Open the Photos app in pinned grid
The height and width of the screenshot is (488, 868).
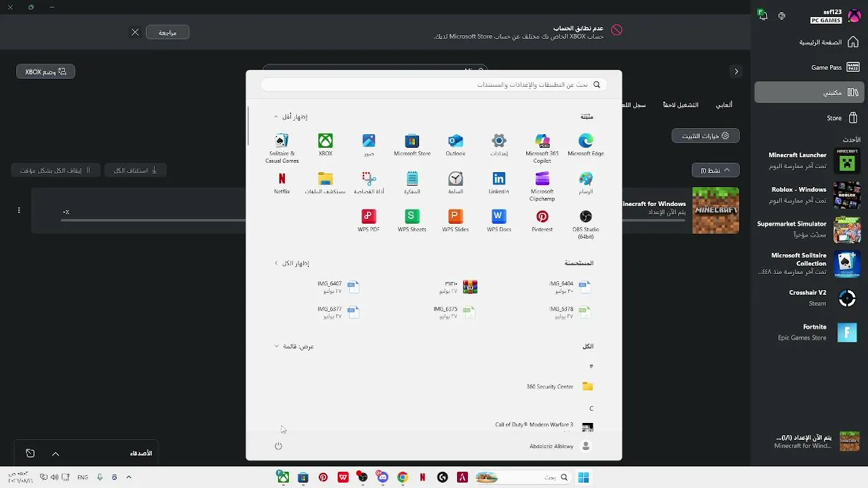pos(369,145)
